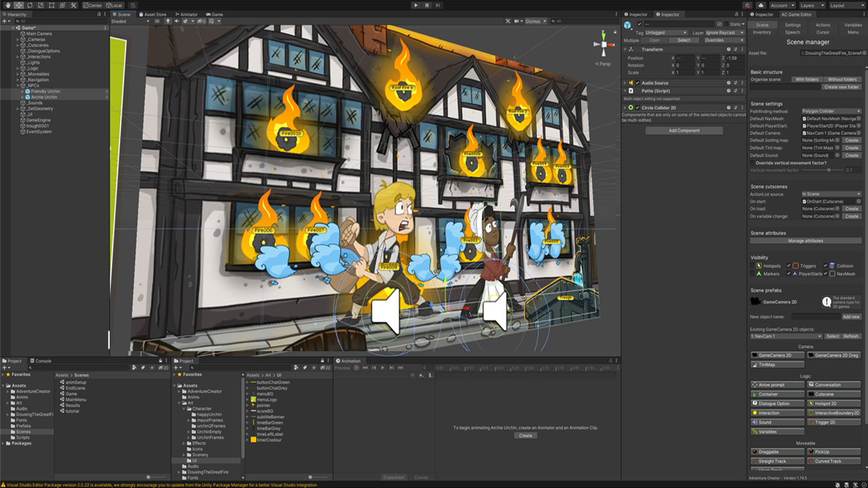Switch to the Asset Store tab
The height and width of the screenshot is (488, 868).
click(153, 14)
